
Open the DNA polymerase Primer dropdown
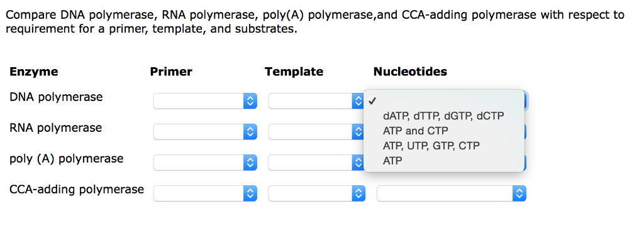[206, 101]
